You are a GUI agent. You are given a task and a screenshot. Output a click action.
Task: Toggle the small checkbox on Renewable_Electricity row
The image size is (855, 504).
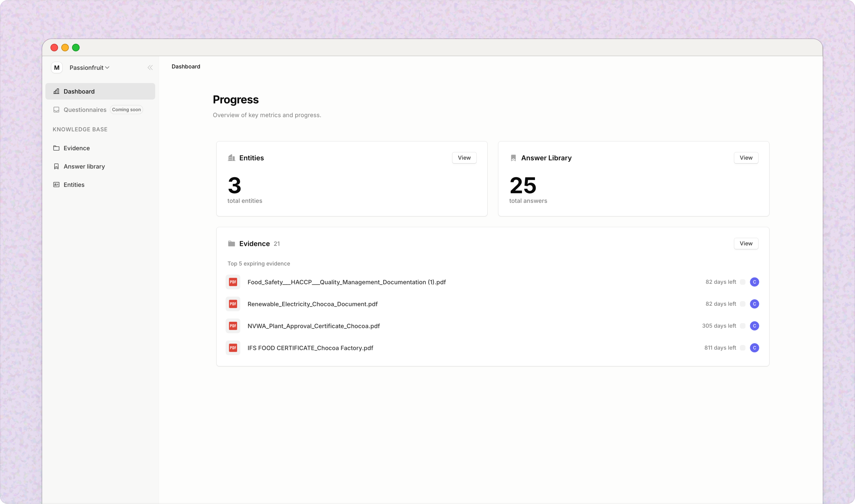[742, 304]
